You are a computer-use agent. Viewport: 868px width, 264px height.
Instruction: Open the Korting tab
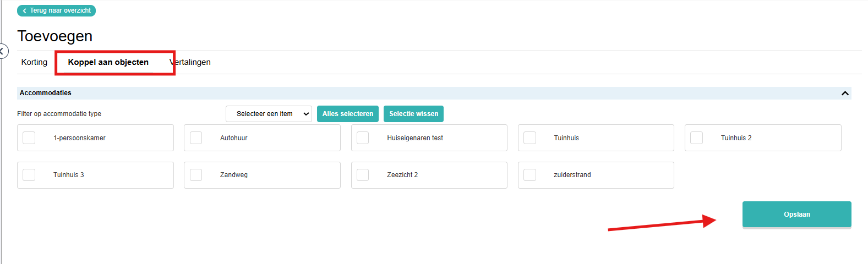(34, 62)
